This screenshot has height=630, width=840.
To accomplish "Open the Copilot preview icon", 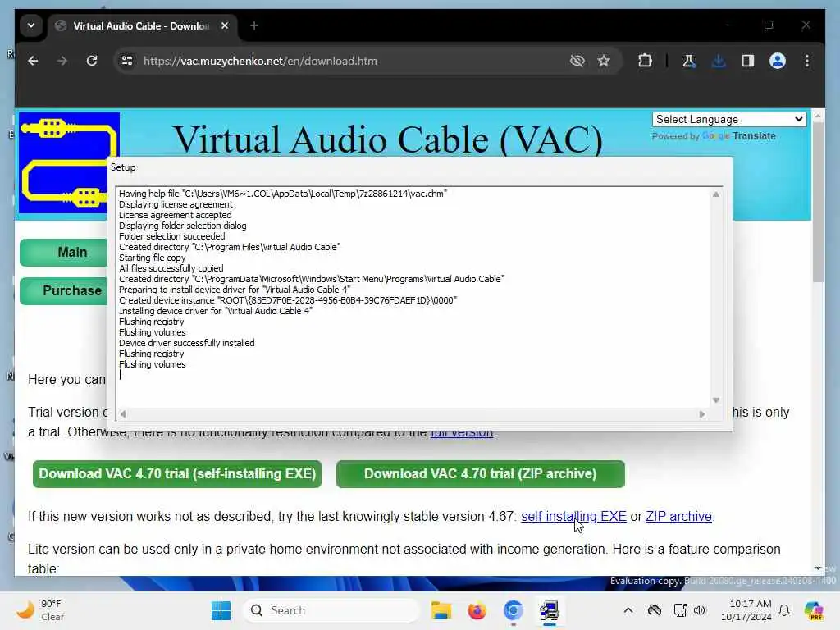I will click(x=814, y=610).
